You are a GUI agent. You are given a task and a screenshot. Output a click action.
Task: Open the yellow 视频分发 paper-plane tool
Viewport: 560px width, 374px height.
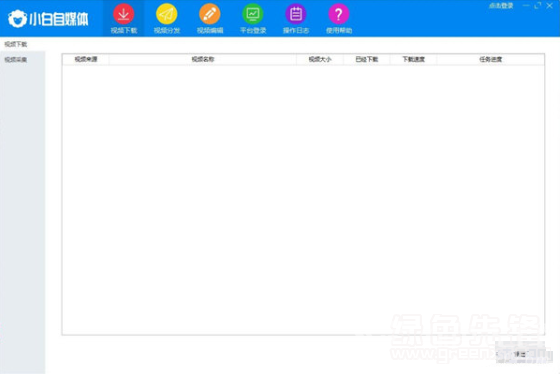[167, 19]
